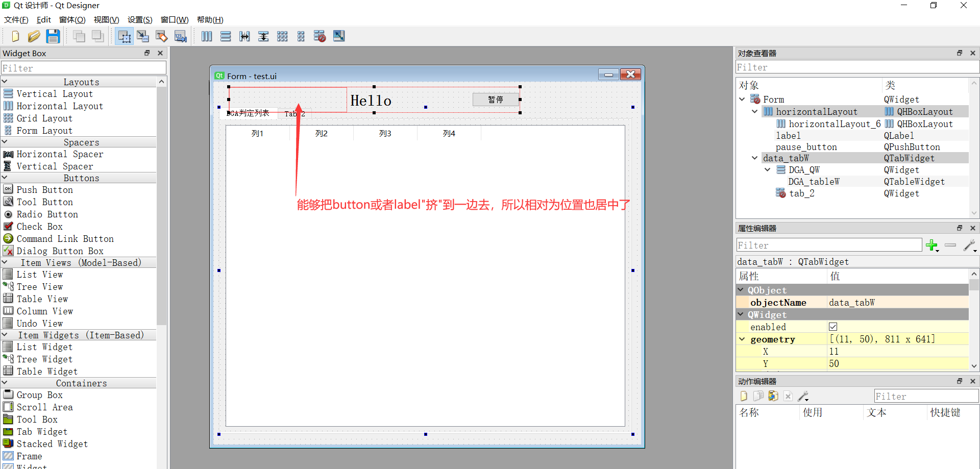Collapse the Containers category in Widget Box
This screenshot has height=469, width=980.
(x=5, y=383)
